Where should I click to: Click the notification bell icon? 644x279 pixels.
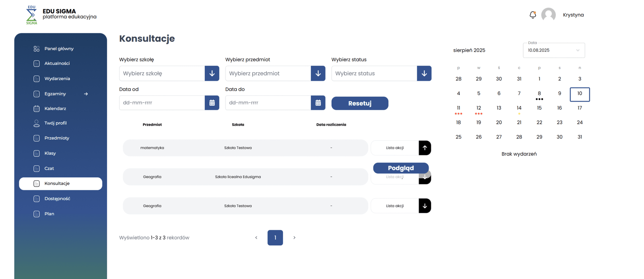click(533, 15)
